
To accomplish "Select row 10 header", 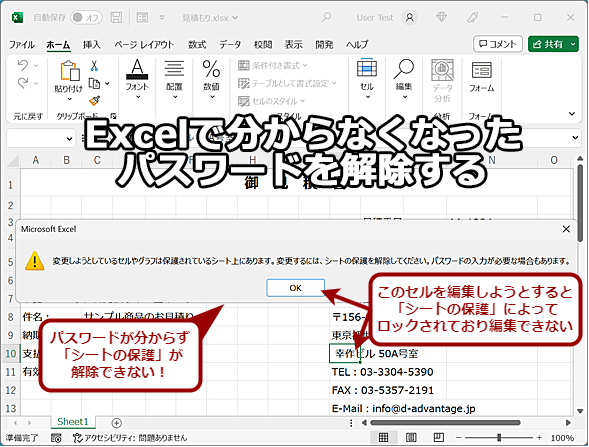I will pyautogui.click(x=11, y=353).
